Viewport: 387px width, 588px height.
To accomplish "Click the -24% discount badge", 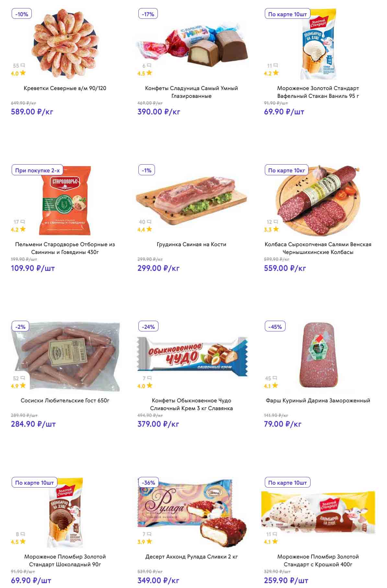I will [148, 327].
